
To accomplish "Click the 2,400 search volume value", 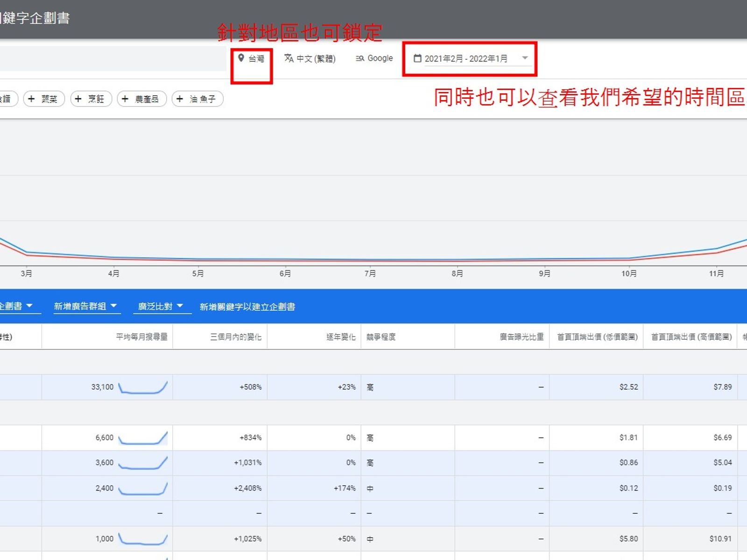I will 105,488.
